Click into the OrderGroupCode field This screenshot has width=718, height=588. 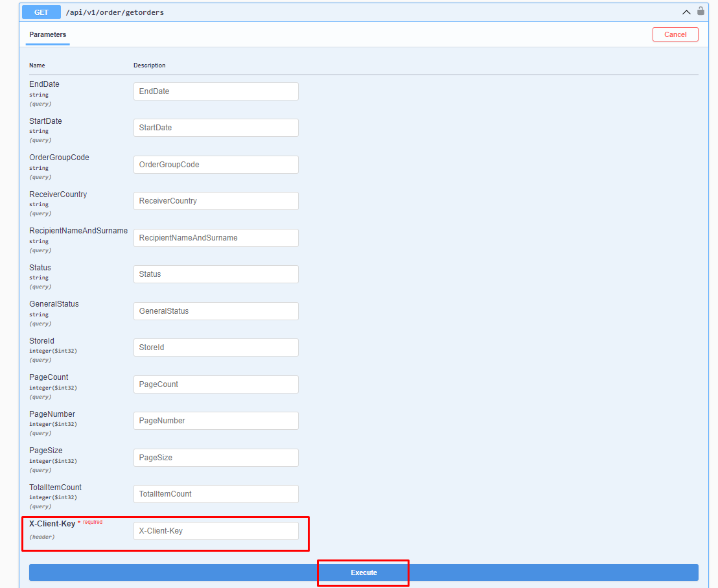[x=216, y=165]
